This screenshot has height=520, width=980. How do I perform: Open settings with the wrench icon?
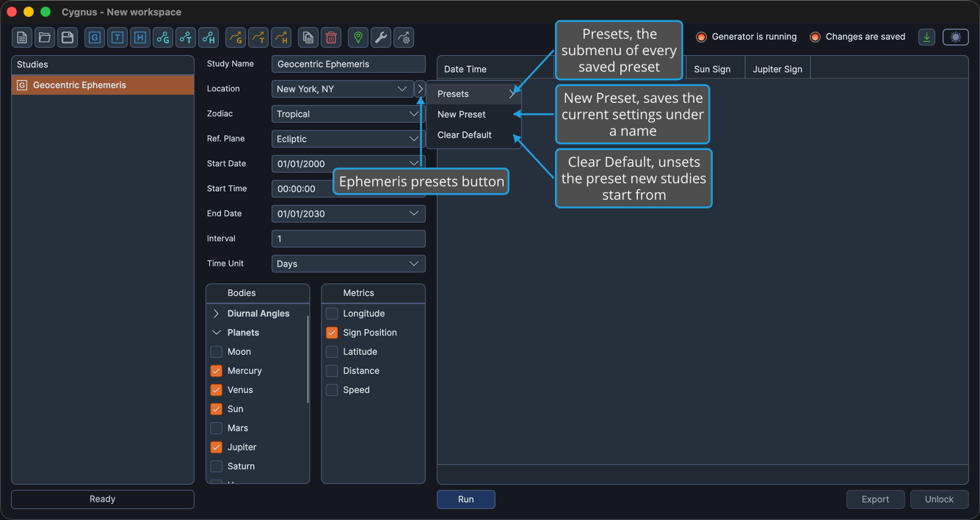pos(381,37)
